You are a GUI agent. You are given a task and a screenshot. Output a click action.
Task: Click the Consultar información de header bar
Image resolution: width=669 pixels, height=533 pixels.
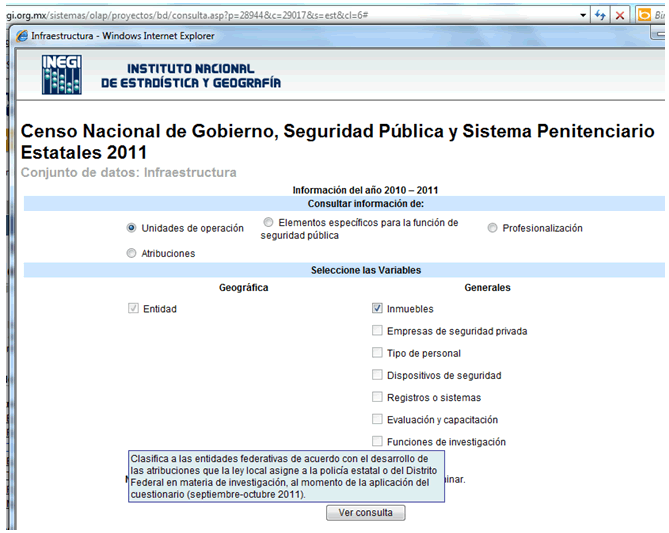(344, 204)
